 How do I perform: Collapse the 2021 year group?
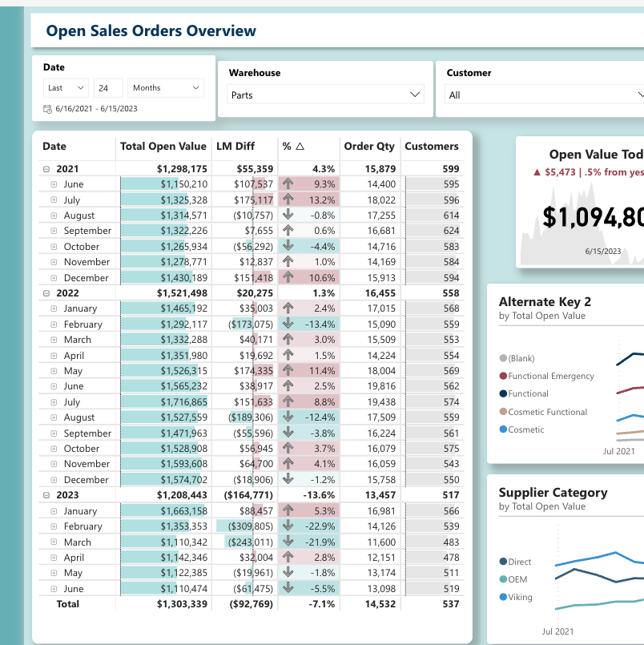(46, 169)
